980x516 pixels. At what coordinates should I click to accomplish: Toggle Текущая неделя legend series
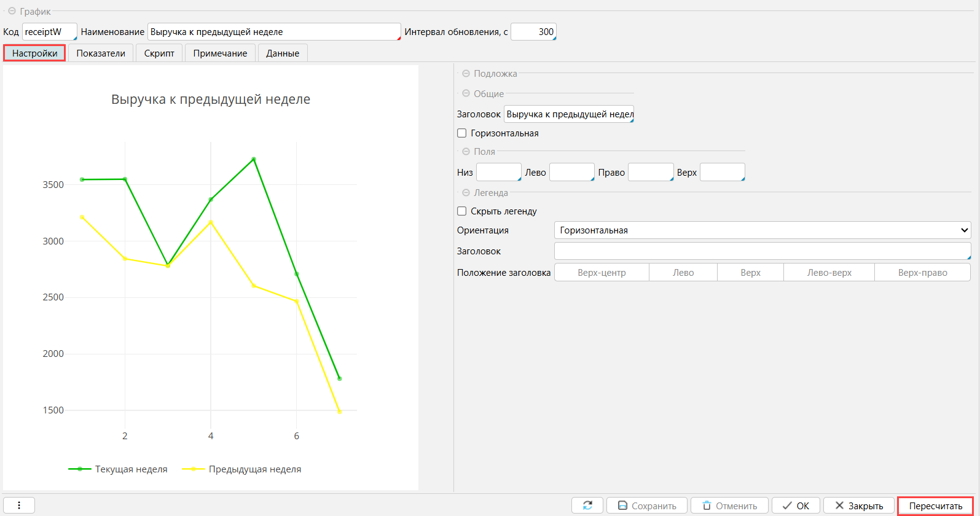[x=118, y=469]
